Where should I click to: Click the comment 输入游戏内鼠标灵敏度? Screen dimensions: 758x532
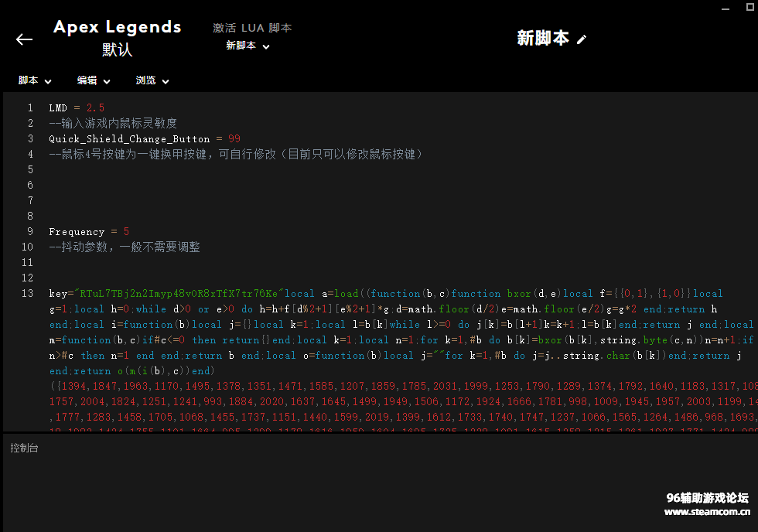pos(113,123)
